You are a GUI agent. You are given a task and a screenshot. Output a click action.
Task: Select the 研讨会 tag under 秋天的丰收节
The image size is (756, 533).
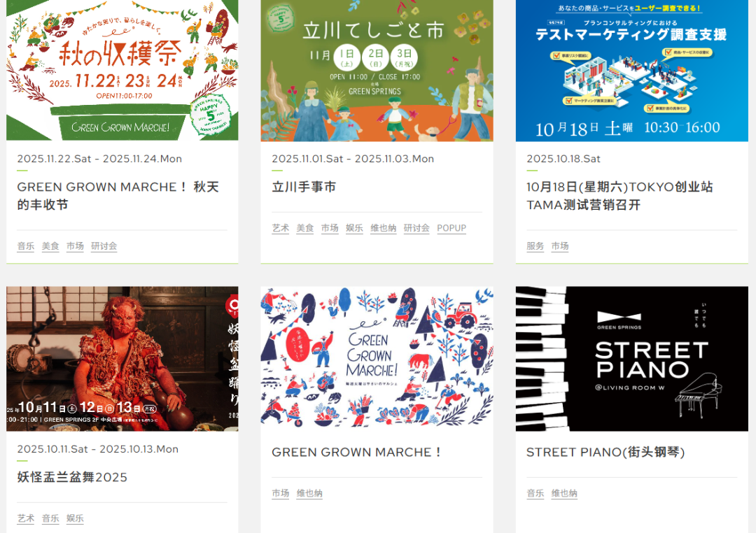pyautogui.click(x=104, y=246)
